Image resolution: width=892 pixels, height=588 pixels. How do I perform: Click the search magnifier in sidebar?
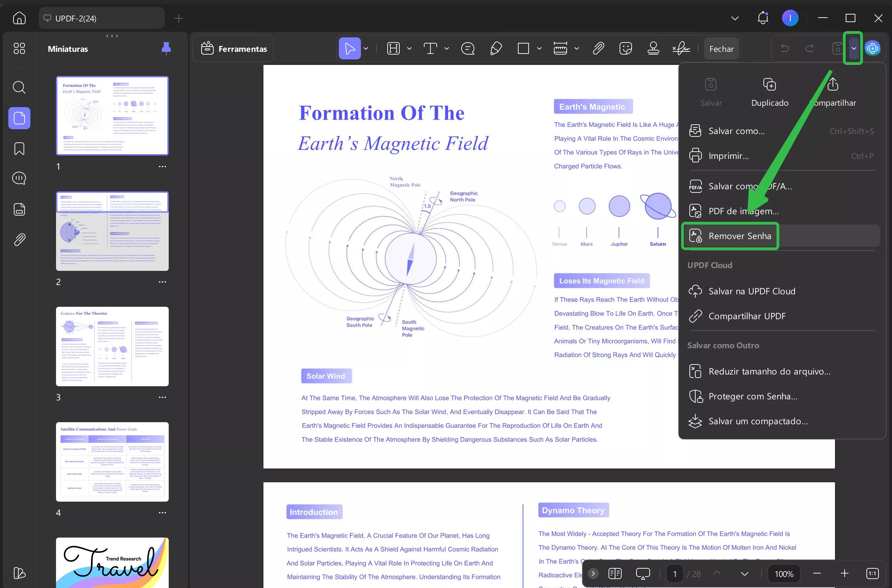click(x=19, y=87)
